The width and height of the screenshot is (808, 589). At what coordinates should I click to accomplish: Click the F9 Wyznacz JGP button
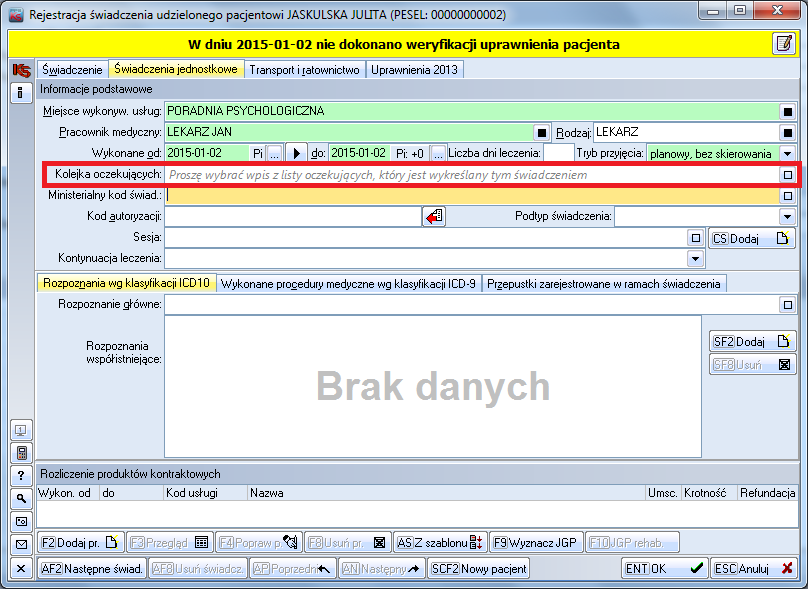pyautogui.click(x=536, y=542)
